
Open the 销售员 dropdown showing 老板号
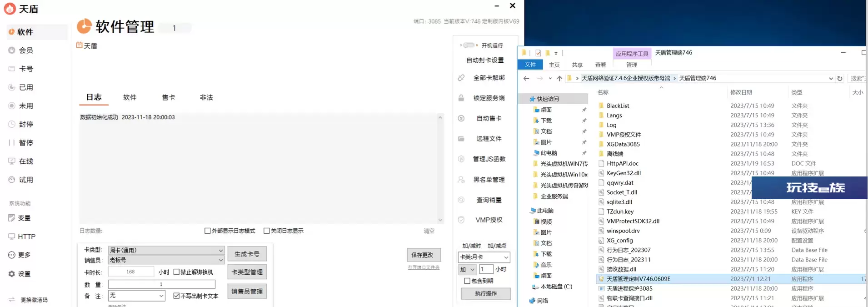(x=166, y=260)
